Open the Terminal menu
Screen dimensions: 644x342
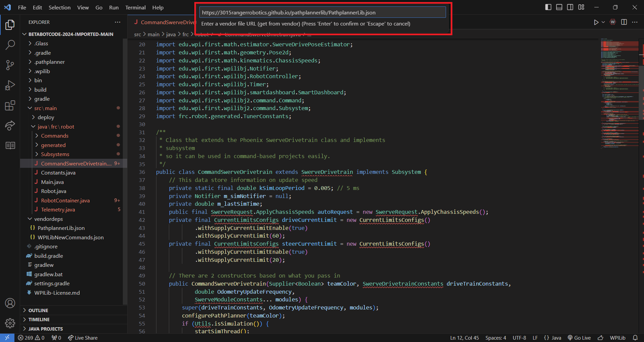tap(135, 7)
